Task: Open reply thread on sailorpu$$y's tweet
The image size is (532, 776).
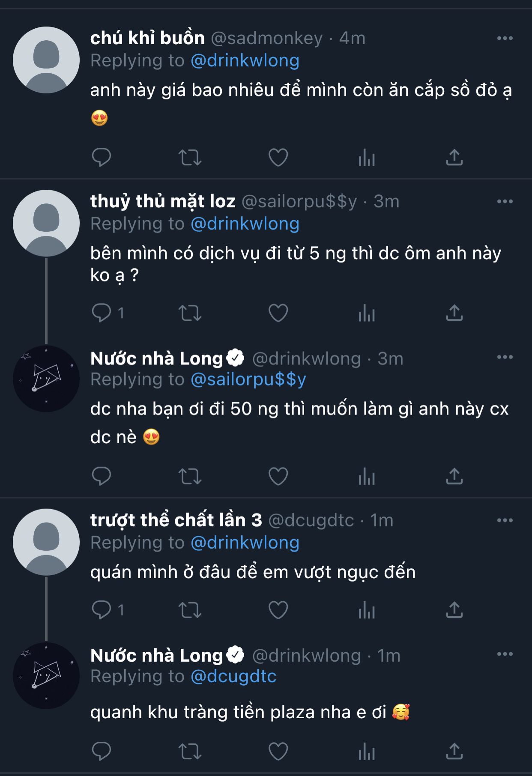Action: tap(102, 313)
